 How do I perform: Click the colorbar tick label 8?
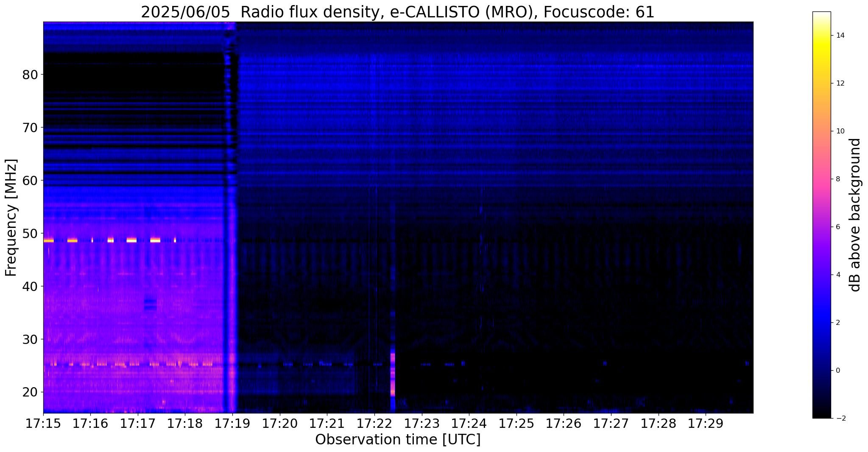click(837, 179)
